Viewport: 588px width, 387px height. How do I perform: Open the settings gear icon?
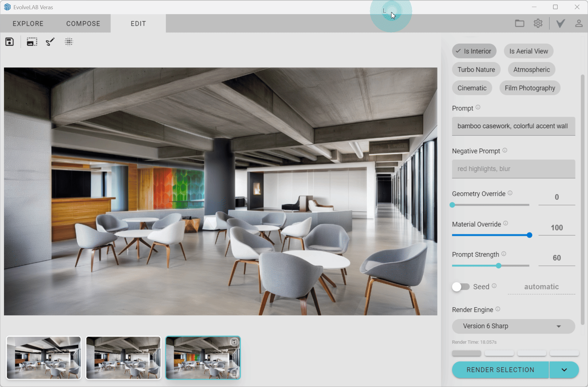[538, 23]
